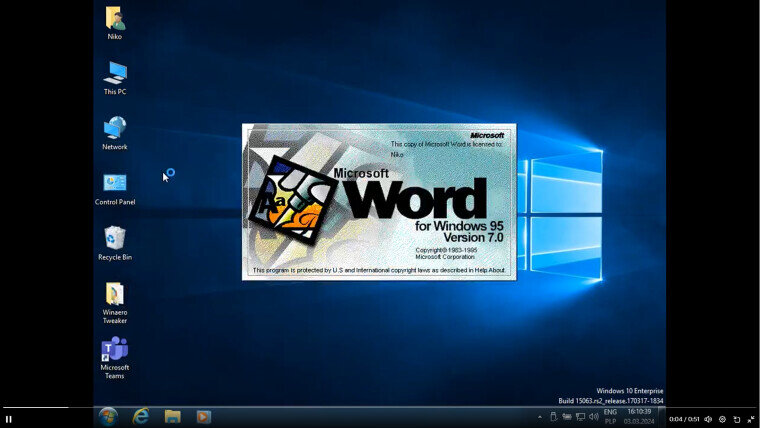760x428 pixels.
Task: Open the Niko user folder icon
Action: pyautogui.click(x=115, y=23)
